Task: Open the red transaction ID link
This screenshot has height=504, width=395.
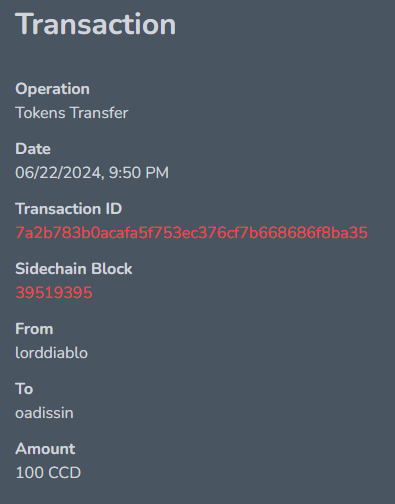Action: tap(191, 233)
